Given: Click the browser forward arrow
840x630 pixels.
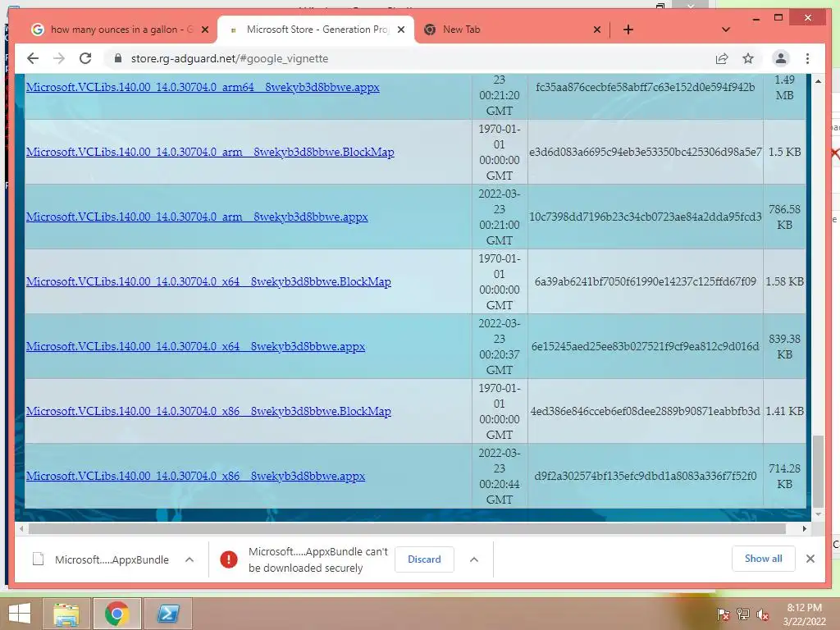Looking at the screenshot, I should point(59,58).
